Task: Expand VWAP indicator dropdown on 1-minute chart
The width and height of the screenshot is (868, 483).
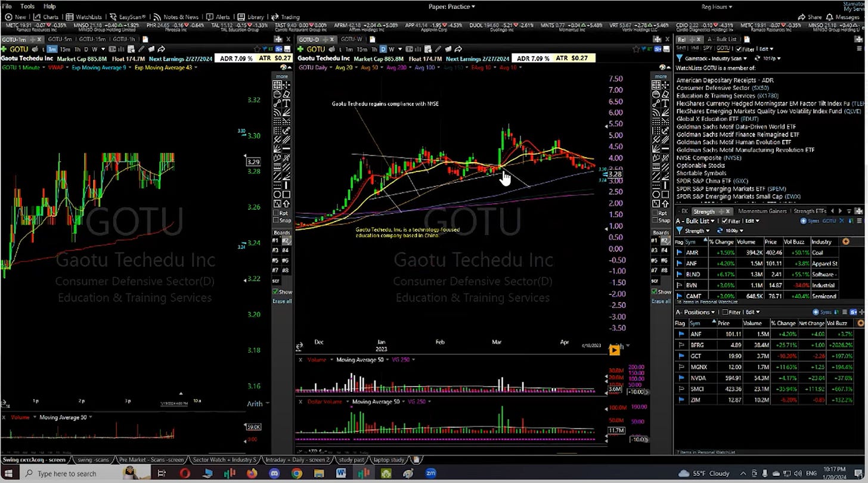Action: coord(67,67)
